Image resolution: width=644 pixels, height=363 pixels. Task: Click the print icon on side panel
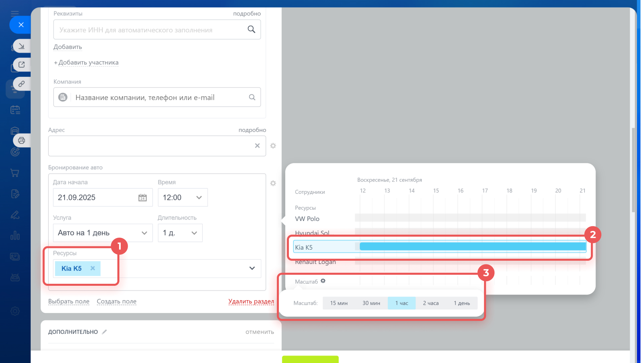(21, 140)
